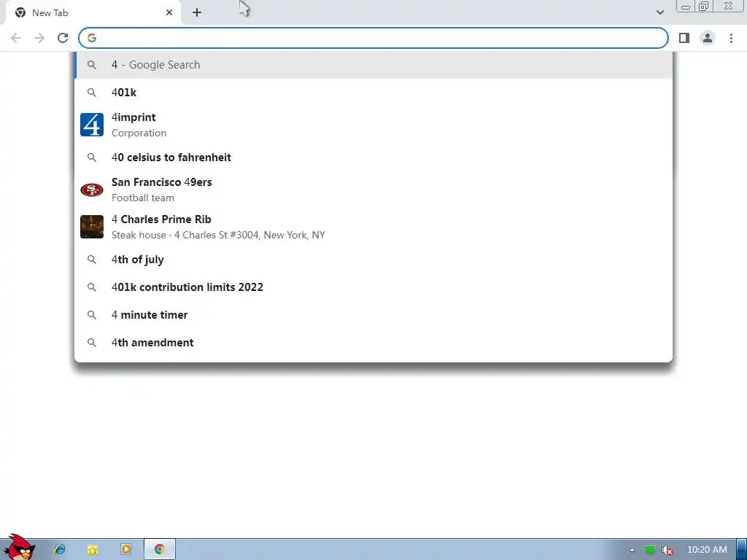Viewport: 747px width, 560px height.
Task: Choose '4 - Google Search' suggestion
Action: click(373, 65)
